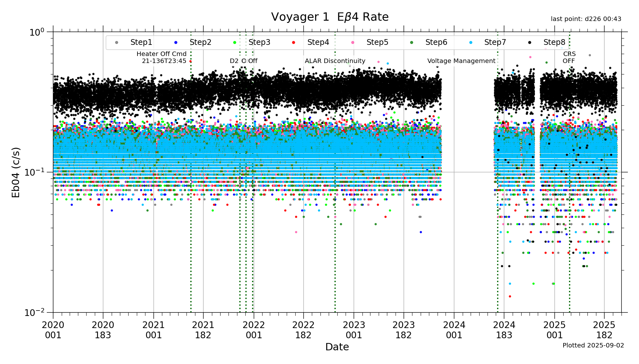Image resolution: width=639 pixels, height=364 pixels.
Task: Click the Step4 red legend marker
Action: pos(293,43)
